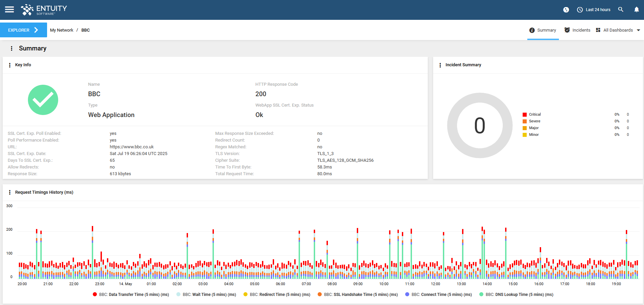This screenshot has height=305, width=644.
Task: Switch to the Incidents tab
Action: coord(577,30)
